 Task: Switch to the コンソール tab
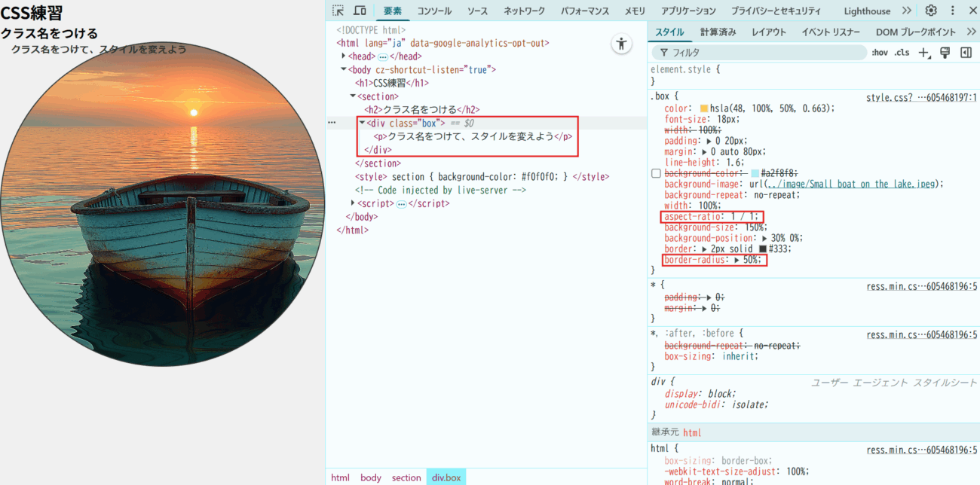pos(434,11)
